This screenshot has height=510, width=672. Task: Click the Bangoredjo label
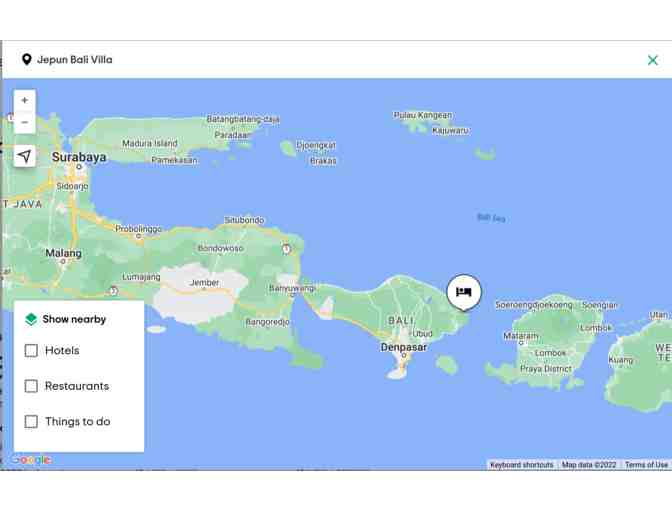tap(268, 322)
